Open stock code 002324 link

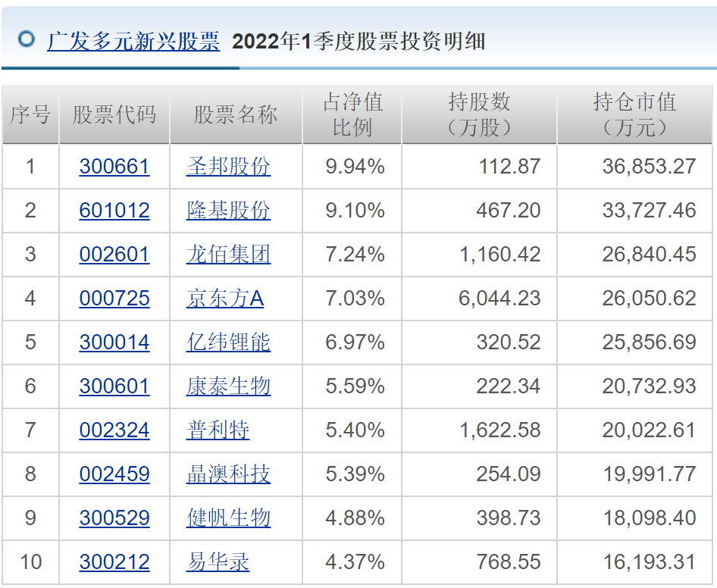pos(114,430)
